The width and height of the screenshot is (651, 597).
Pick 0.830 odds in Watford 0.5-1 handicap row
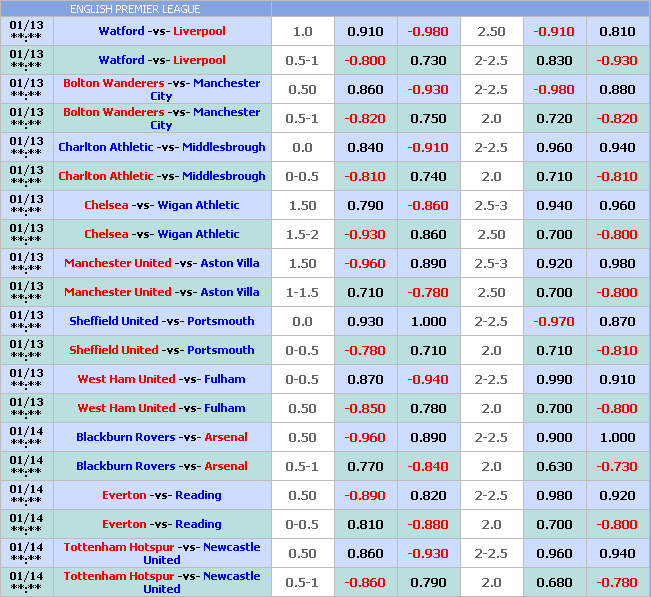(554, 61)
